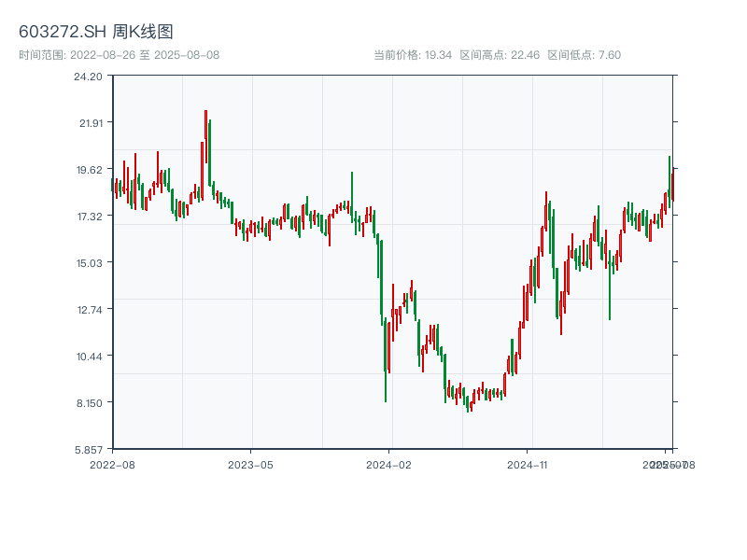Click the 19.62 y-axis label
The height and width of the screenshot is (560, 747).
point(88,169)
